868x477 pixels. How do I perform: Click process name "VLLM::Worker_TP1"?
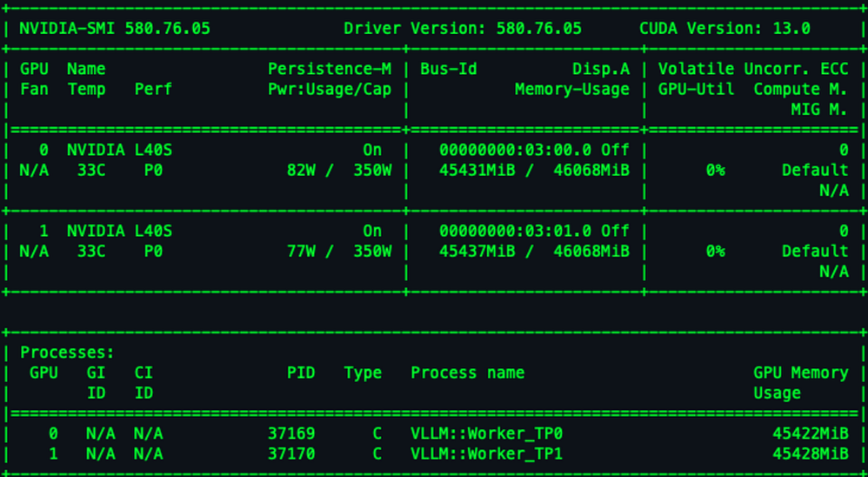(x=486, y=454)
